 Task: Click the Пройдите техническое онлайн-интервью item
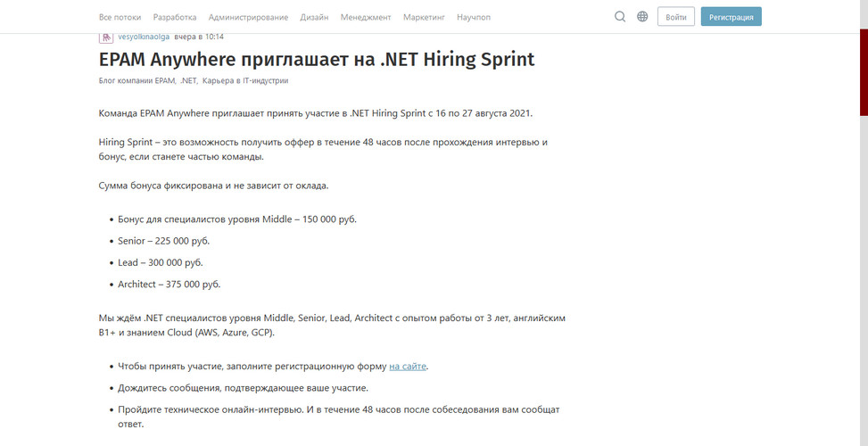pos(339,417)
